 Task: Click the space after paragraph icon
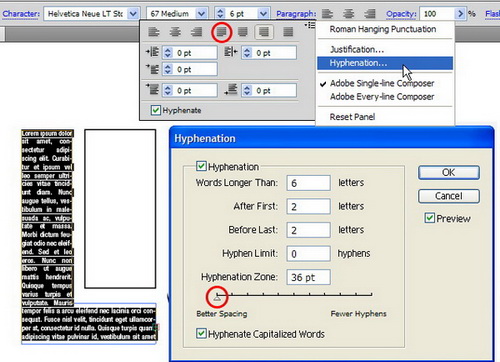[231, 90]
